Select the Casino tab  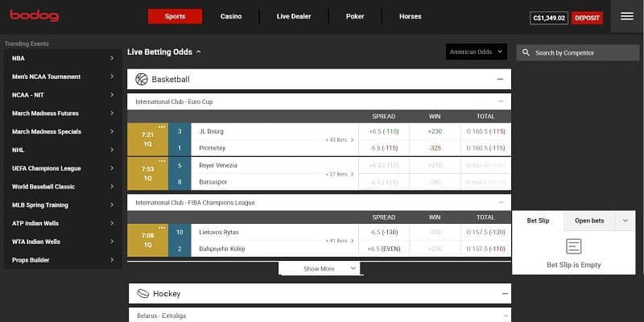tap(231, 16)
